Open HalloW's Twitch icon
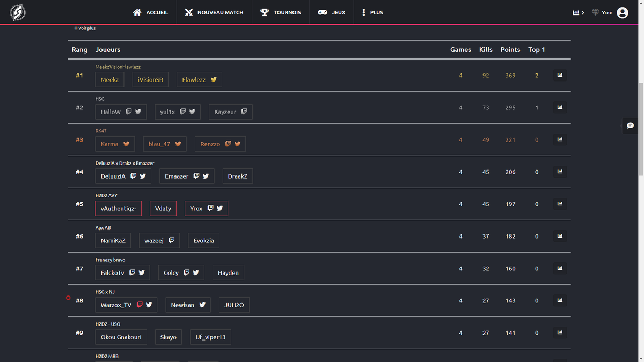 [129, 112]
